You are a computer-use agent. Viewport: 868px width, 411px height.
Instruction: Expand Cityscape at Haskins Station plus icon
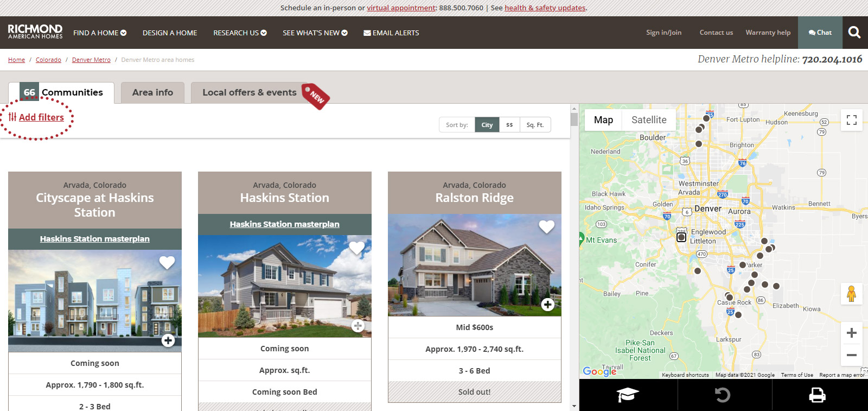(168, 340)
